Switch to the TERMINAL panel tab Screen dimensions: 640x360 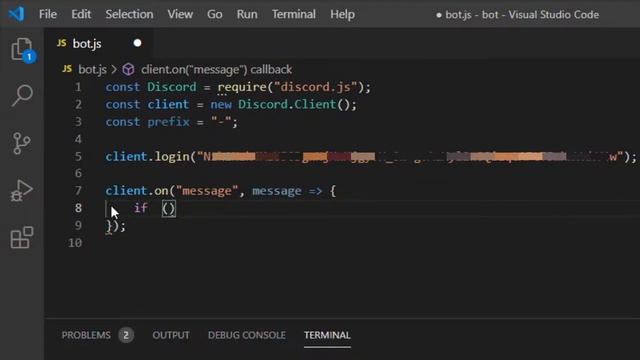pyautogui.click(x=327, y=335)
